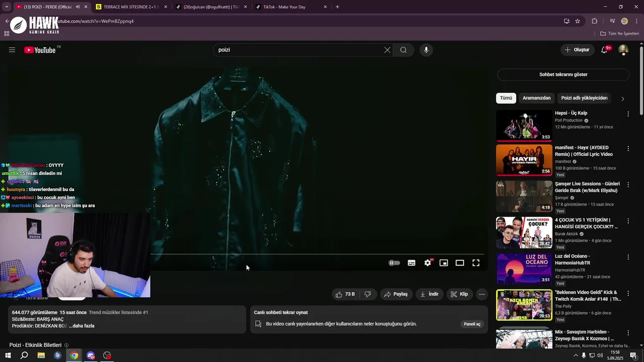
Task: Open options for Şanışer Live Sessions
Action: (628, 185)
